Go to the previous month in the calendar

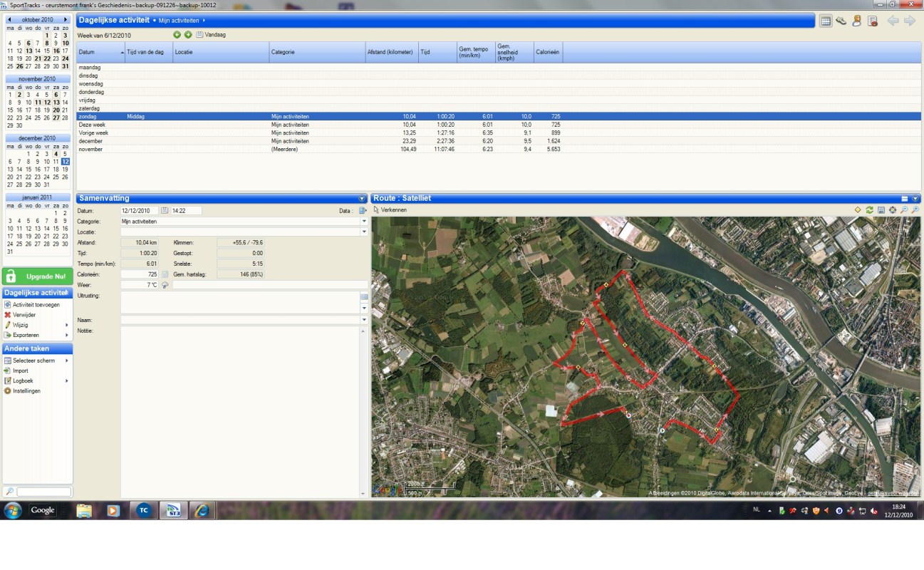(9, 20)
